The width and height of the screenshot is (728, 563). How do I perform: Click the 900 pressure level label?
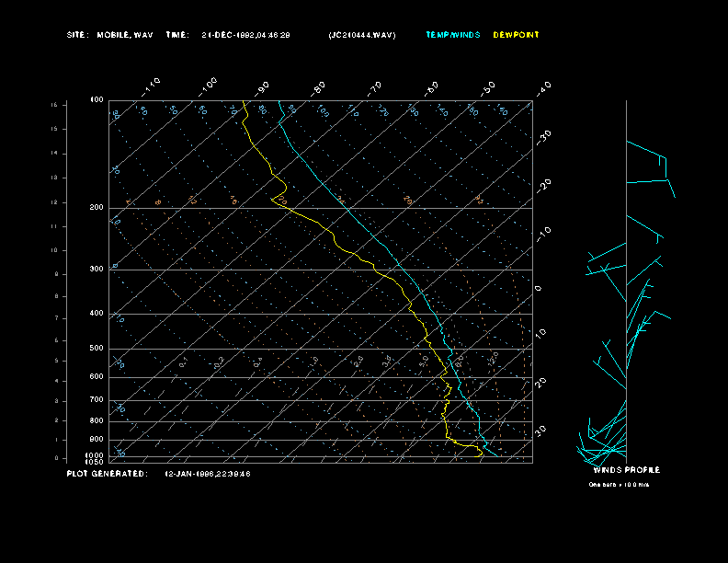click(97, 440)
